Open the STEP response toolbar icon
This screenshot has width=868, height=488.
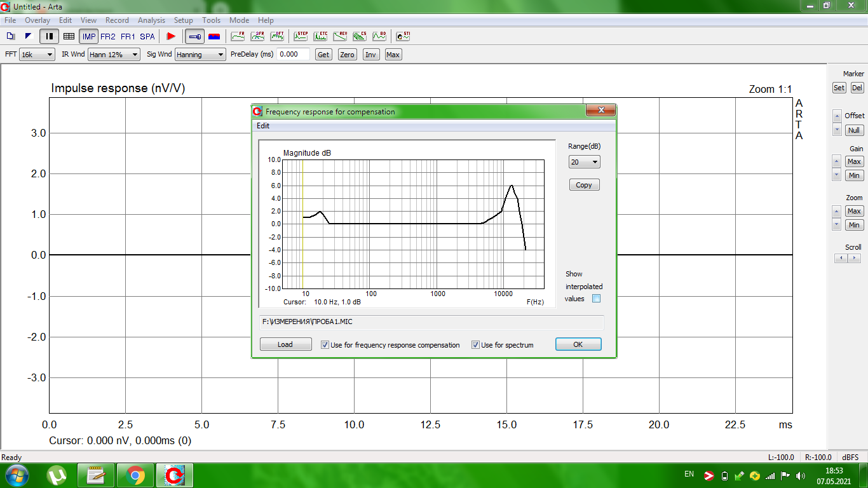point(301,36)
